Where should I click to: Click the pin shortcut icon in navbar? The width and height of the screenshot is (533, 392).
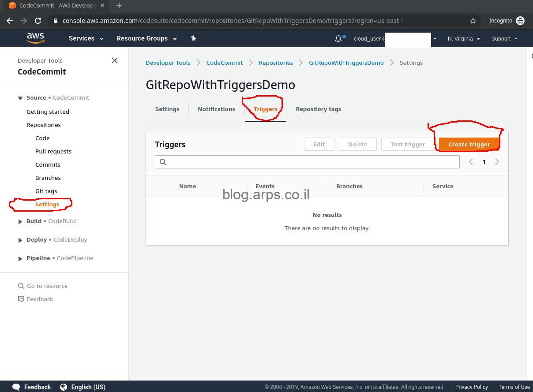point(193,38)
